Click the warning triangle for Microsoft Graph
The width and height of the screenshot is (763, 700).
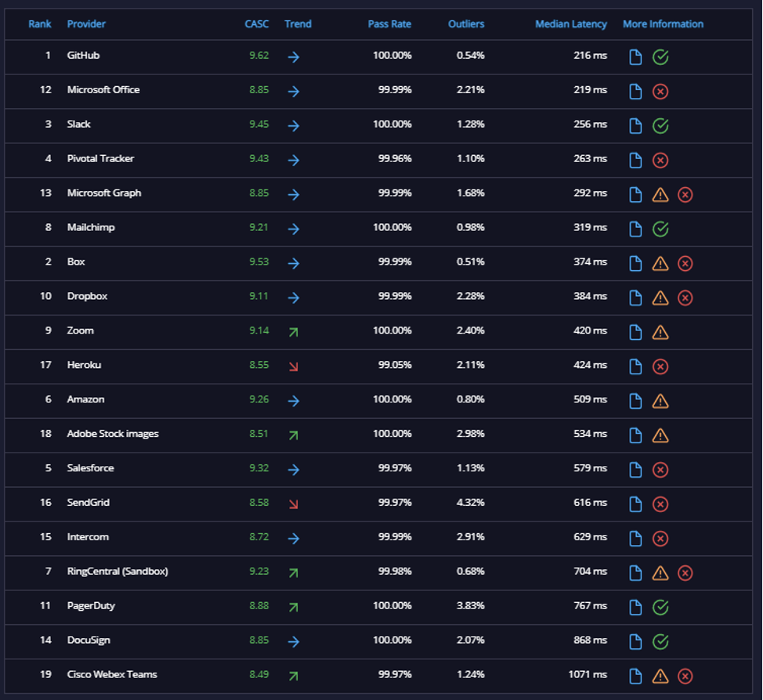(x=660, y=195)
